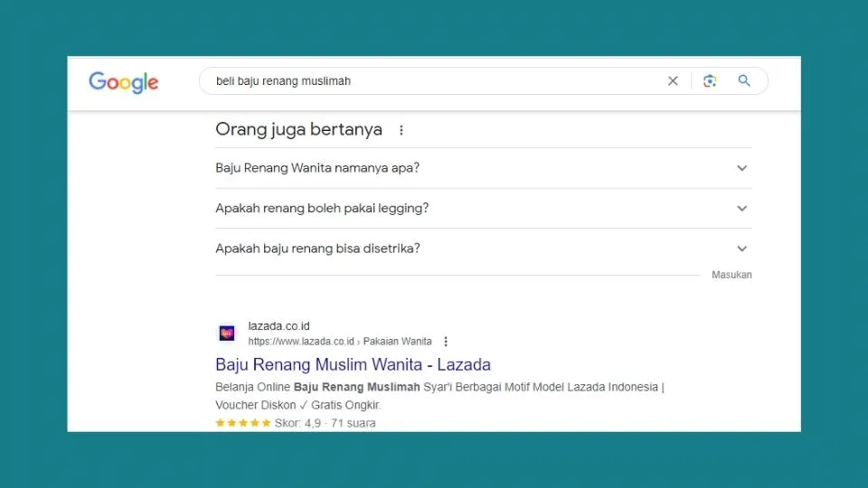The width and height of the screenshot is (868, 488).
Task: Focus the search box with beli baju renang muslimah
Action: (434, 81)
